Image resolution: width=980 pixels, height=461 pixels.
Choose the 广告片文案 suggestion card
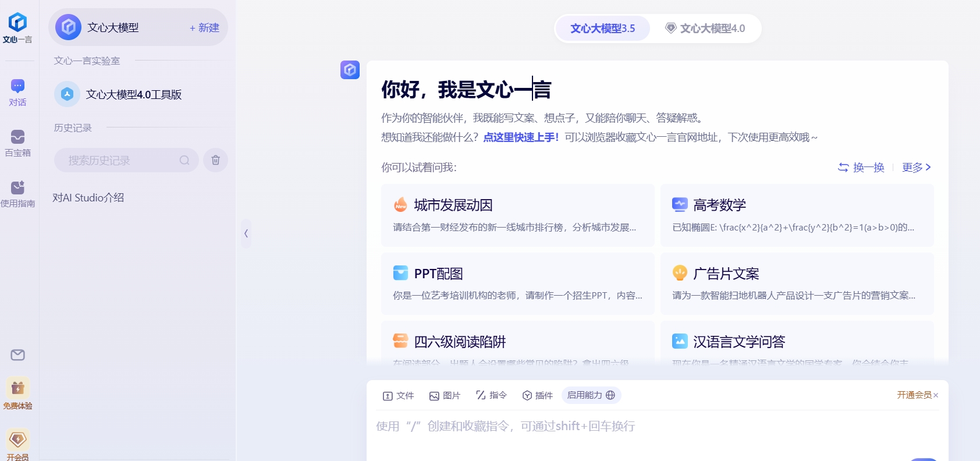[797, 283]
